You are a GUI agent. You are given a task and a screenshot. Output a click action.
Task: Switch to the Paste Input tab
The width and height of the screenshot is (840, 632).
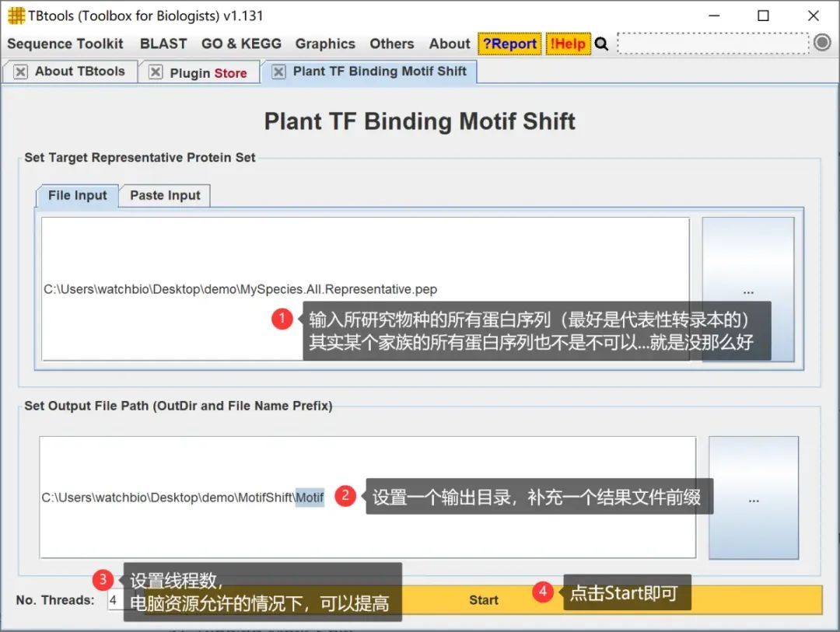tap(165, 195)
